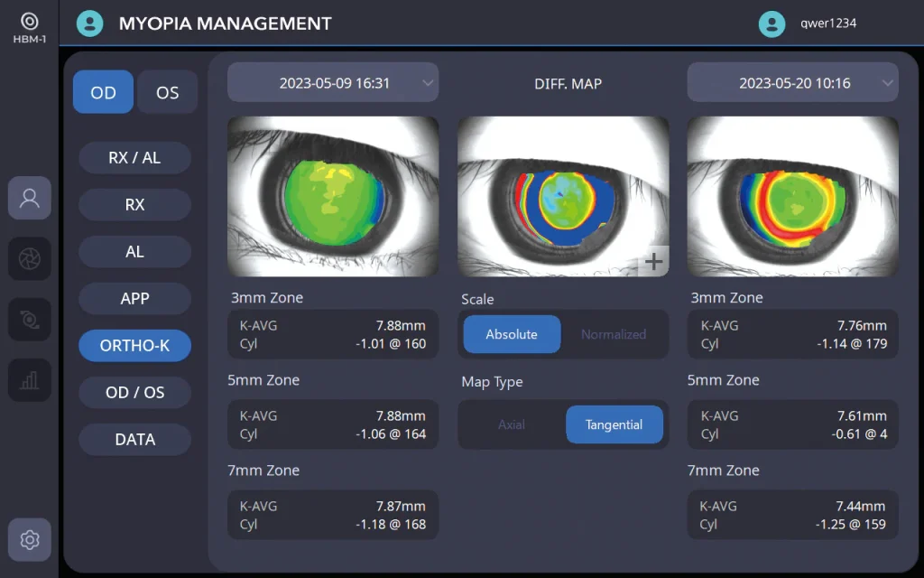Select the eye scan icon in sidebar
The height and width of the screenshot is (578, 924).
pos(30,320)
